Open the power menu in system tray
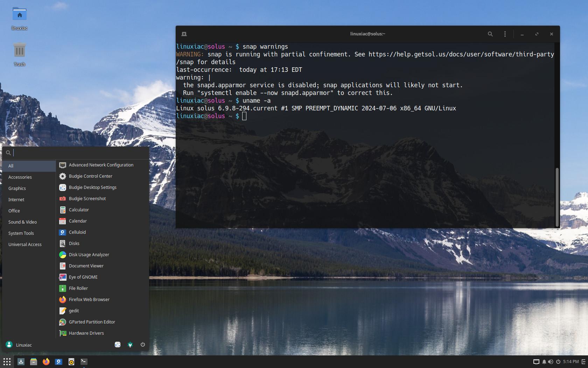 point(558,362)
